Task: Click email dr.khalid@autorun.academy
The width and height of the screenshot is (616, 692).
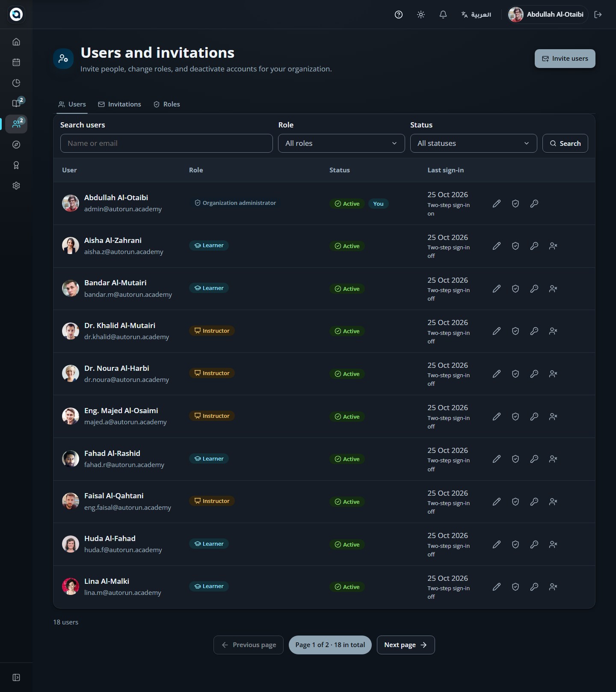Action: [x=127, y=337]
